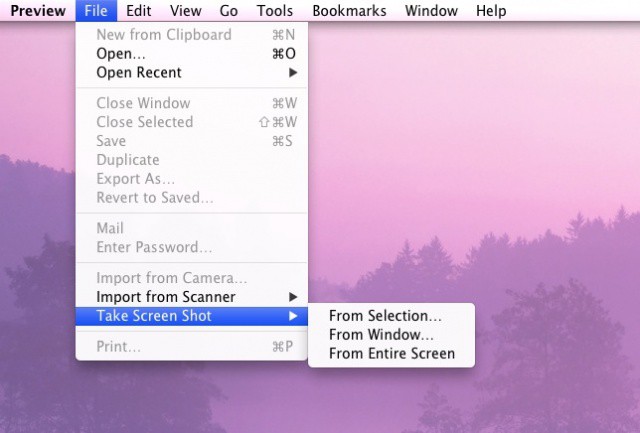
Task: Open the View menu
Action: point(185,11)
